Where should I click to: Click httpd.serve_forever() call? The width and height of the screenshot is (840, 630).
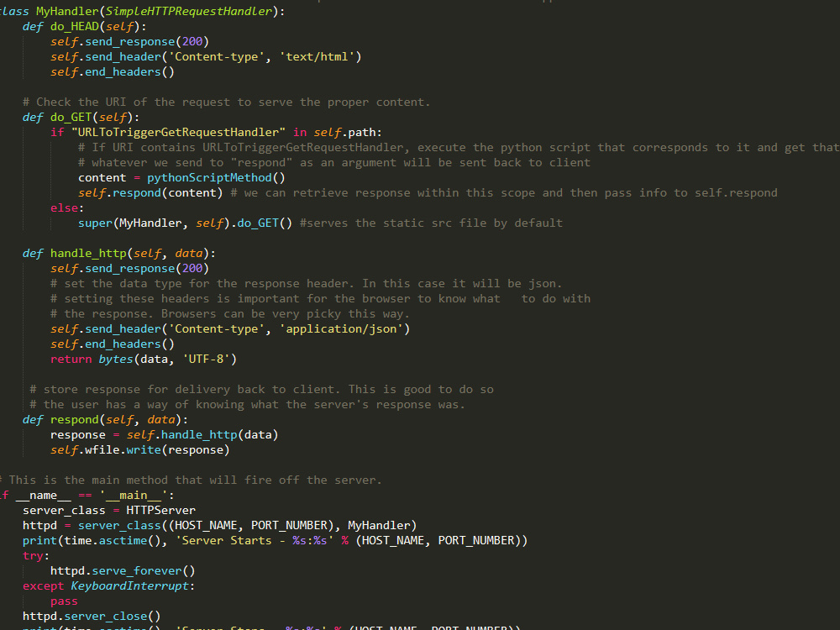tap(123, 571)
